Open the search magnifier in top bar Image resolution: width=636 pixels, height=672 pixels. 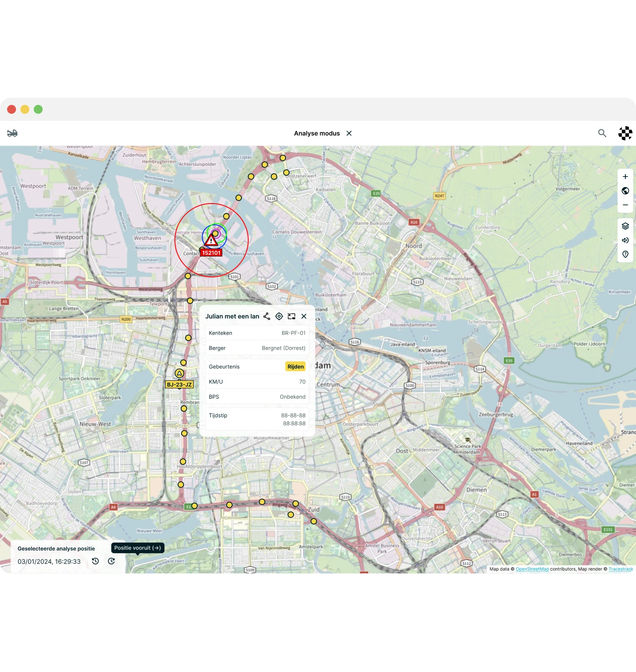tap(602, 133)
